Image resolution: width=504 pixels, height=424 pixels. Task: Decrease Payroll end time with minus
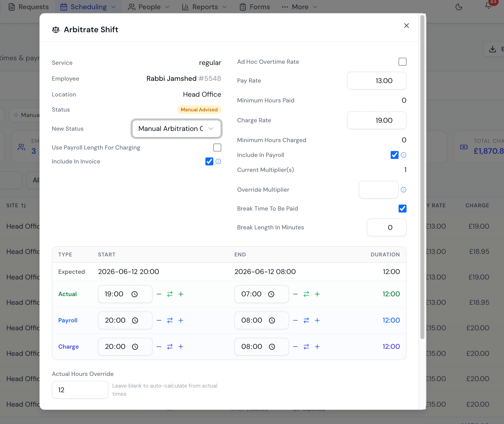295,320
